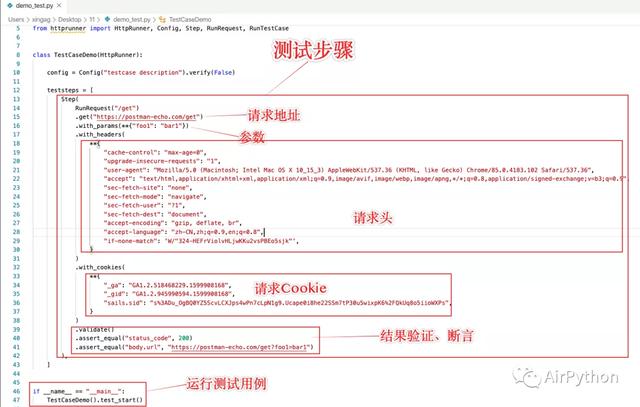
Task: Click the RunRequest("/get") call
Action: click(x=107, y=108)
